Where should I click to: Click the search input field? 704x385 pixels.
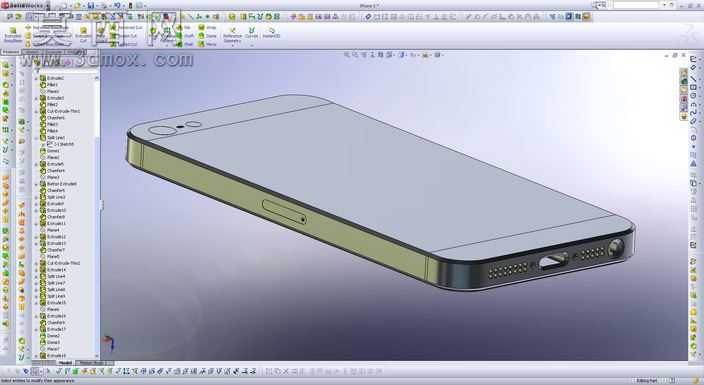[x=636, y=5]
